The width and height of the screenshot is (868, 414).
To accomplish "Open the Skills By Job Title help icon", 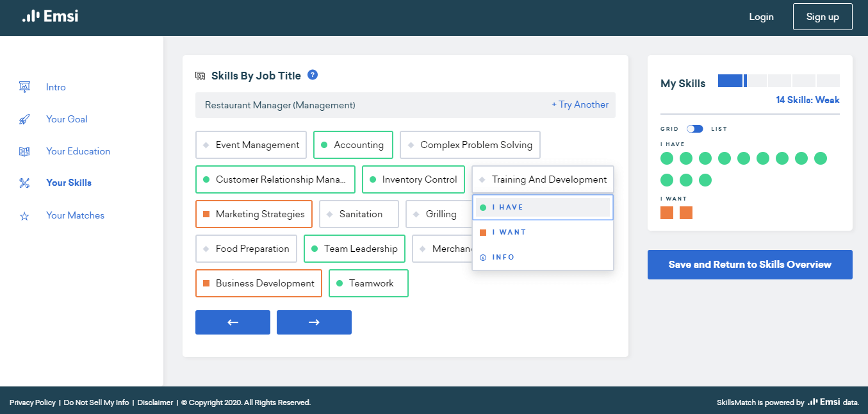I will pos(313,75).
